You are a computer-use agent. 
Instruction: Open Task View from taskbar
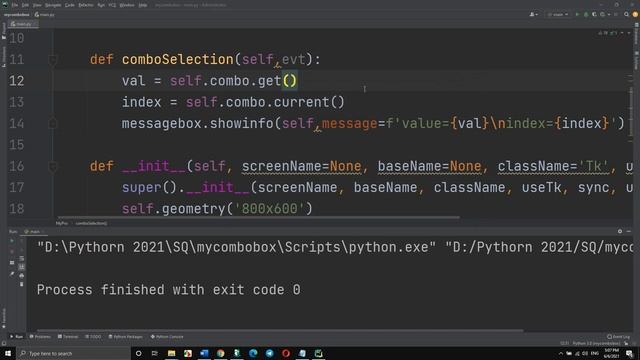point(155,353)
